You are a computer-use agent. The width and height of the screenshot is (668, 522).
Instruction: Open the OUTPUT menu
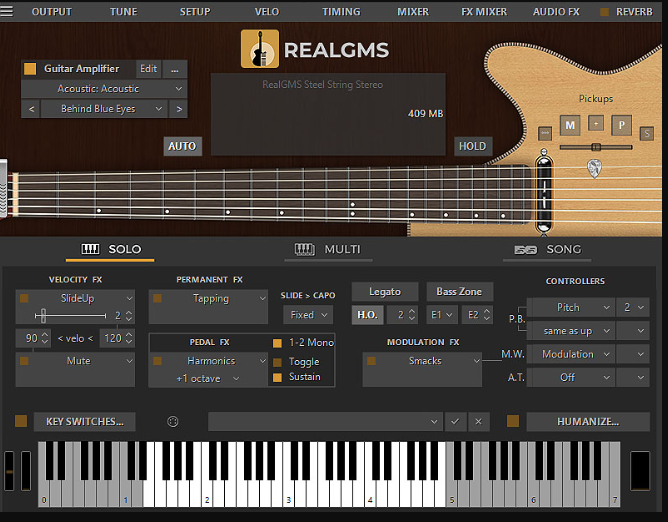52,12
